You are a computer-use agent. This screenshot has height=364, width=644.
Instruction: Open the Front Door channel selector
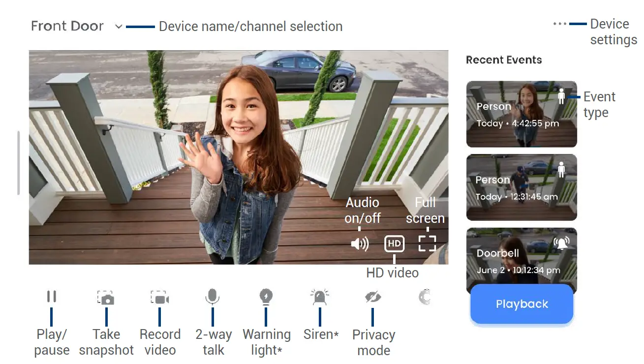point(67,26)
